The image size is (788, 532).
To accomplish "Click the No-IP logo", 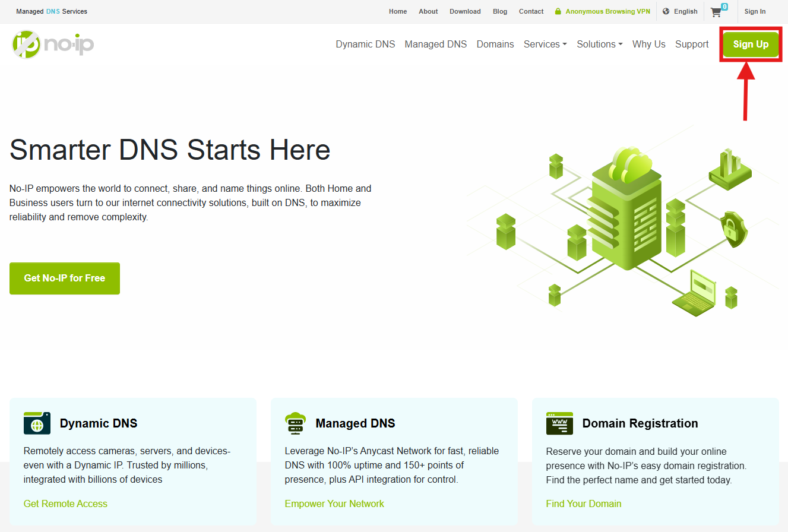I will pos(53,44).
